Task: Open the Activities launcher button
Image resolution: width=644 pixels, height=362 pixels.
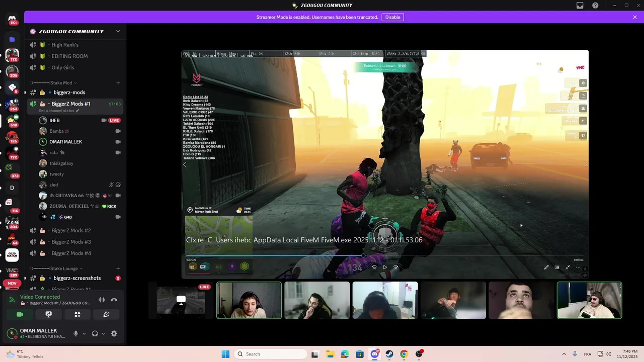Action: (77, 314)
